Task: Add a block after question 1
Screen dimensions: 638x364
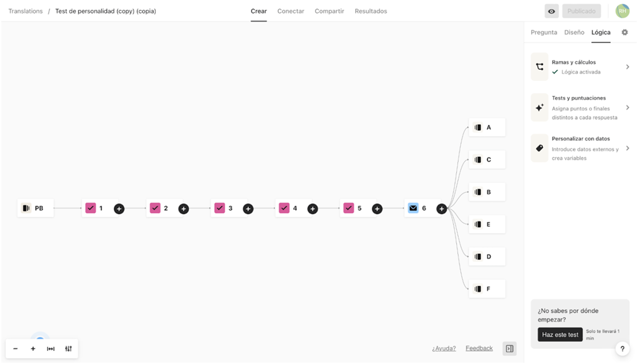Action: [119, 209]
